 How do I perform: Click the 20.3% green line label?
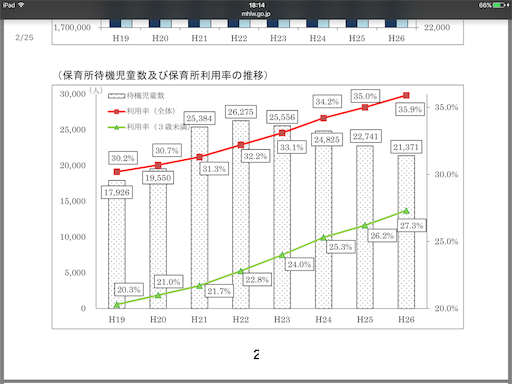129,290
